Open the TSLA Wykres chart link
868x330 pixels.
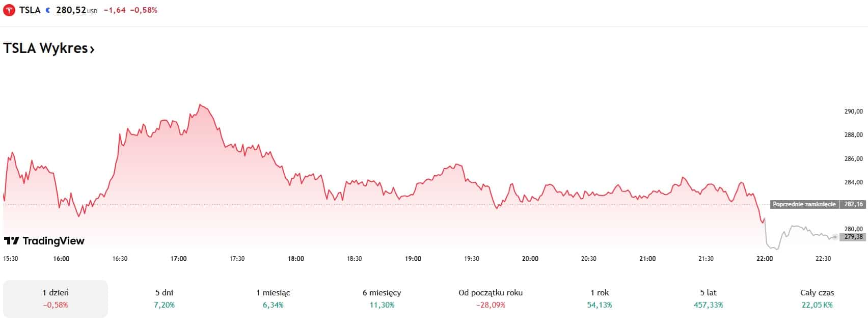45,48
